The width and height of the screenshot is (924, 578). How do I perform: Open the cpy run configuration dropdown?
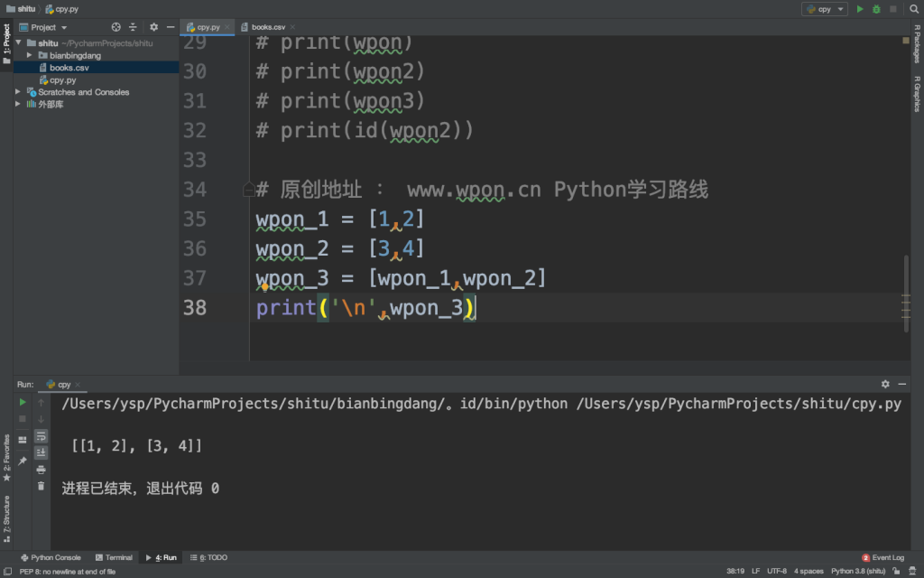[825, 9]
